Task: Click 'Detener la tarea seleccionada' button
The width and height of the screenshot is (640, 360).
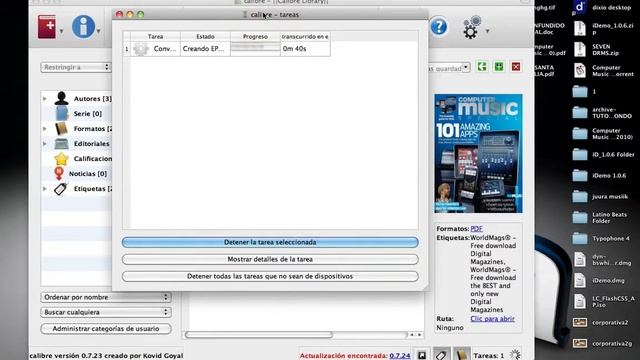Action: click(x=270, y=242)
